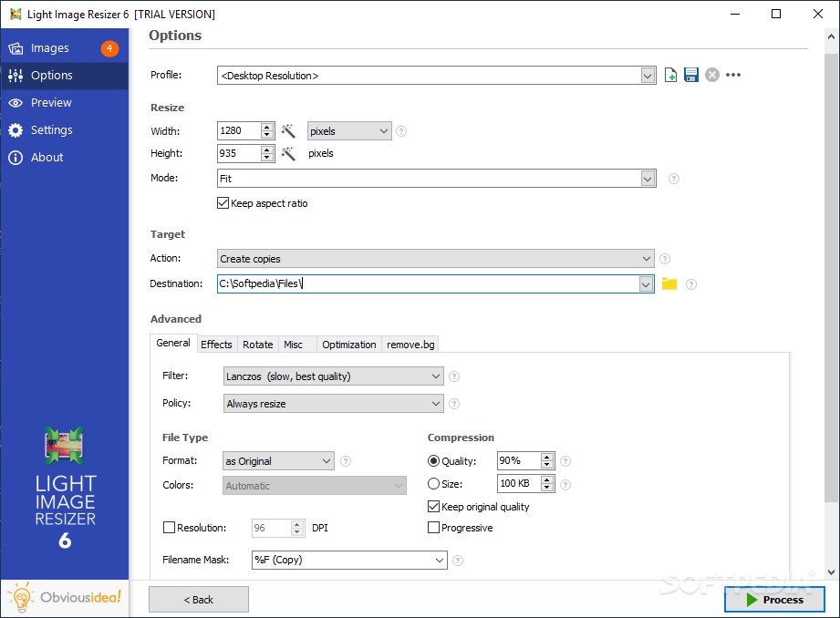Increase the Width with the up stepper arrow
This screenshot has height=618, width=840.
[267, 127]
